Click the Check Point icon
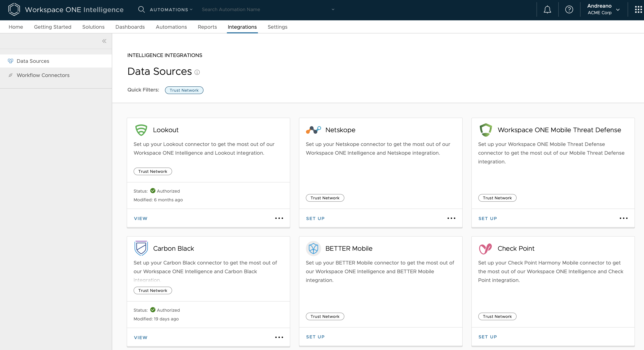Screen dimensions: 644x350 coord(485,248)
